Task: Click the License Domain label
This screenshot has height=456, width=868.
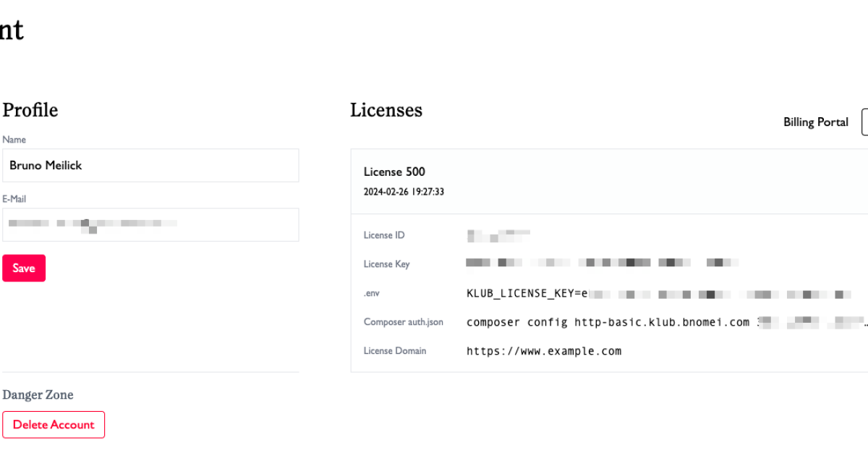Action: 395,351
